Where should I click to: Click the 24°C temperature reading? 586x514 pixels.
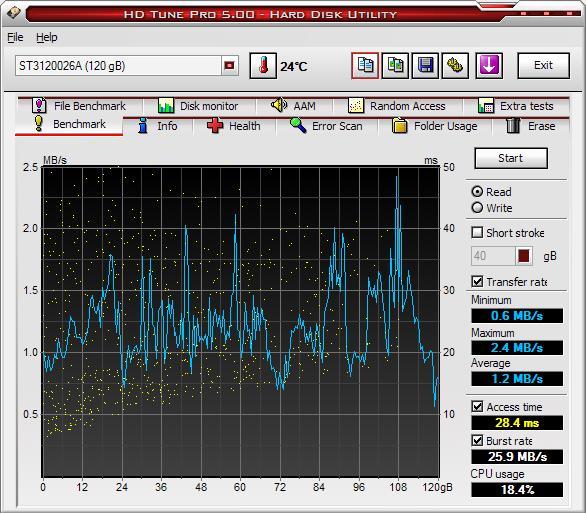294,67
